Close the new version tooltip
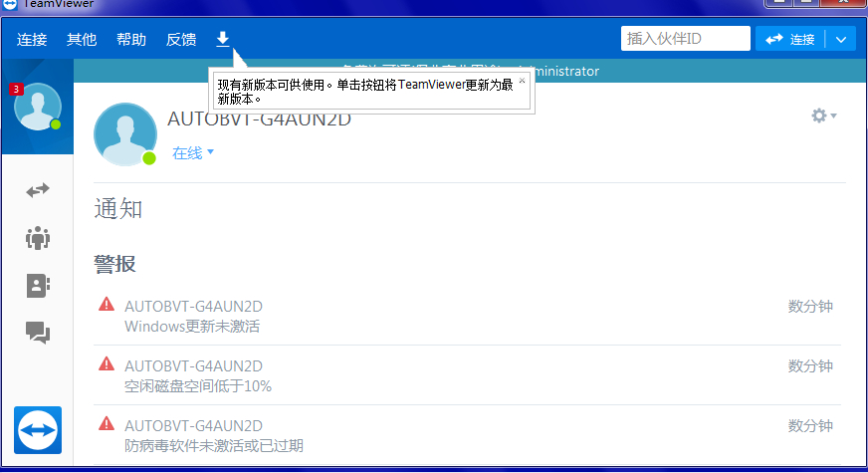The height and width of the screenshot is (473, 868). pyautogui.click(x=522, y=81)
